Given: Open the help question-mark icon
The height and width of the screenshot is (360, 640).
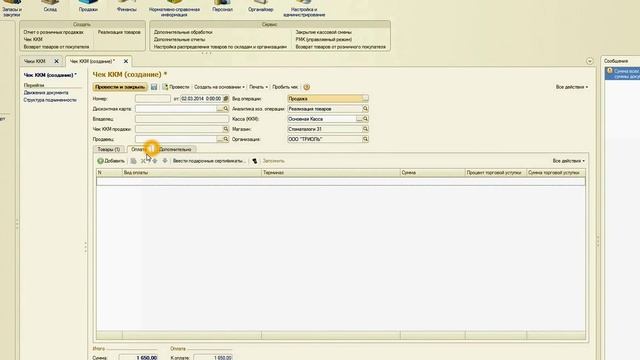Looking at the screenshot, I should pos(307,87).
